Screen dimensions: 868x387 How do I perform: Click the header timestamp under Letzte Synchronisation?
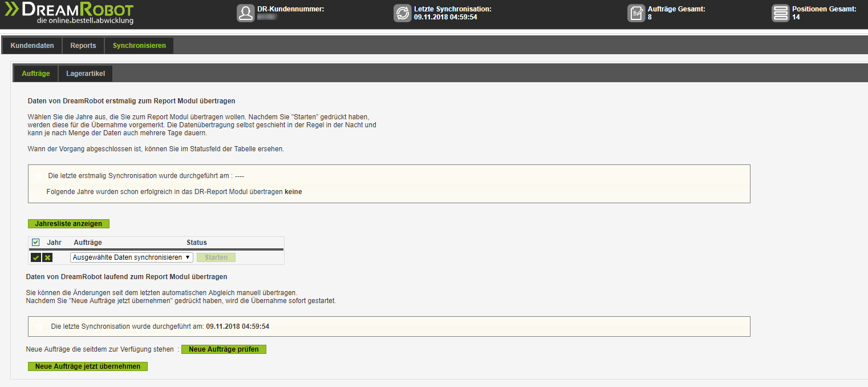(x=445, y=17)
